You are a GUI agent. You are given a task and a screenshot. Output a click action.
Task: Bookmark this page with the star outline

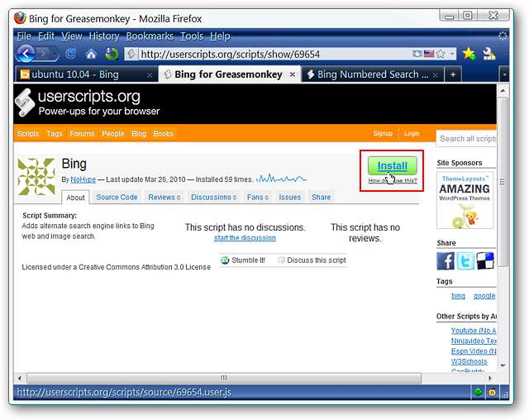[441, 54]
